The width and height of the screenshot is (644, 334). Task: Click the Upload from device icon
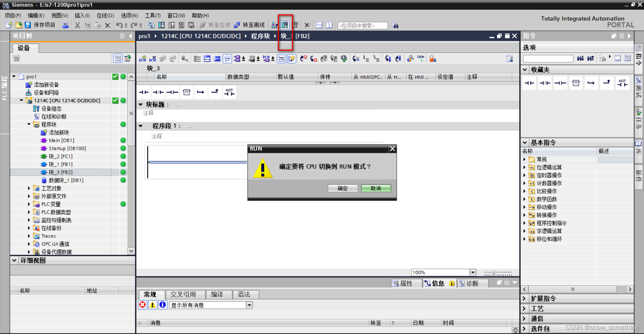pos(171,25)
